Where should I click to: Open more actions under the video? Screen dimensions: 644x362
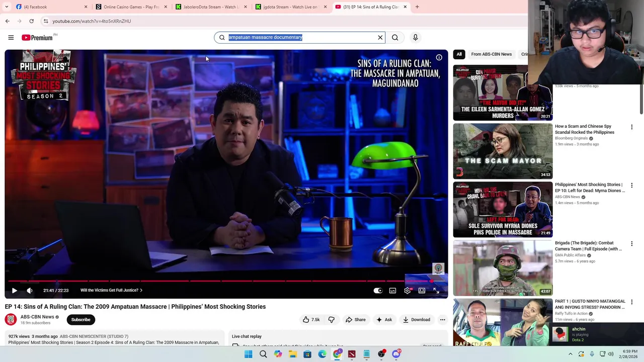coord(443,320)
